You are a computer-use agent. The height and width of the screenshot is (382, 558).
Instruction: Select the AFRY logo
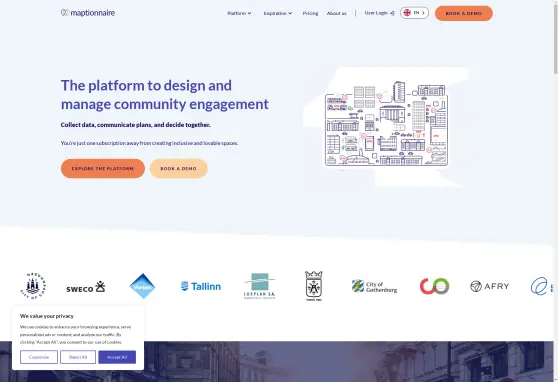490,286
